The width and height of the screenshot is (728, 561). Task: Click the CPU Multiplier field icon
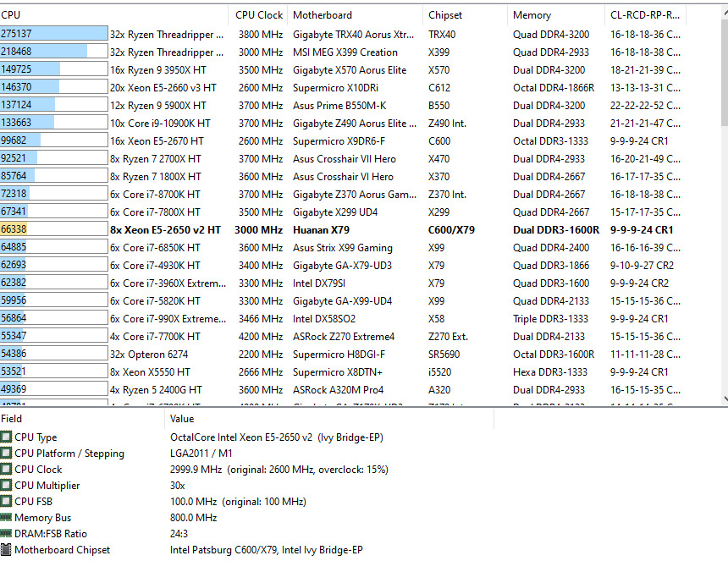click(6, 486)
